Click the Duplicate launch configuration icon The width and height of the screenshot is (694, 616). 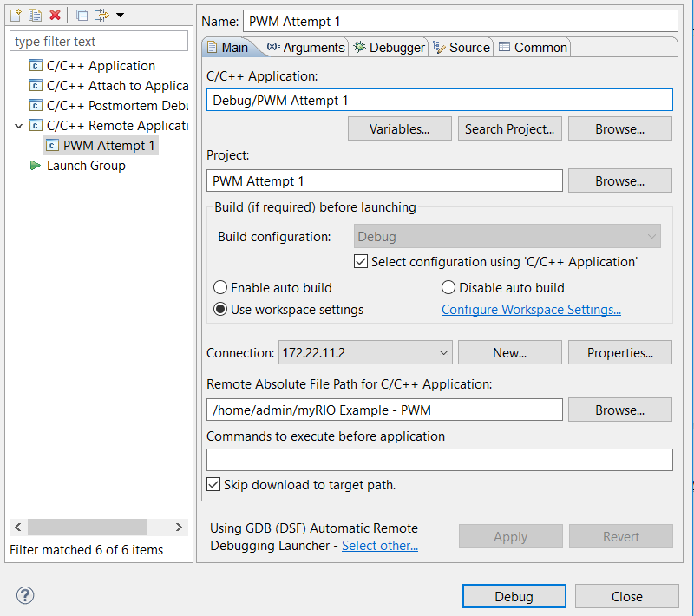[x=35, y=15]
